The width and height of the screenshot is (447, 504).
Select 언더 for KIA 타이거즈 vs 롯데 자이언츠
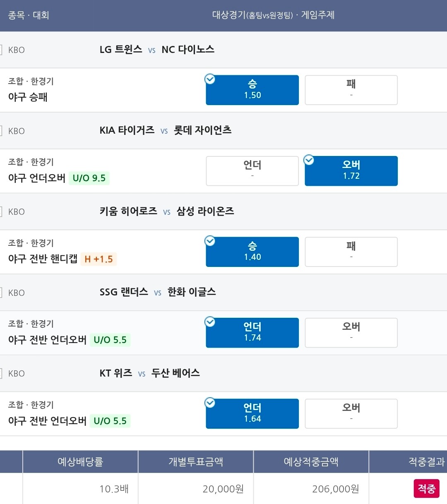click(x=252, y=171)
